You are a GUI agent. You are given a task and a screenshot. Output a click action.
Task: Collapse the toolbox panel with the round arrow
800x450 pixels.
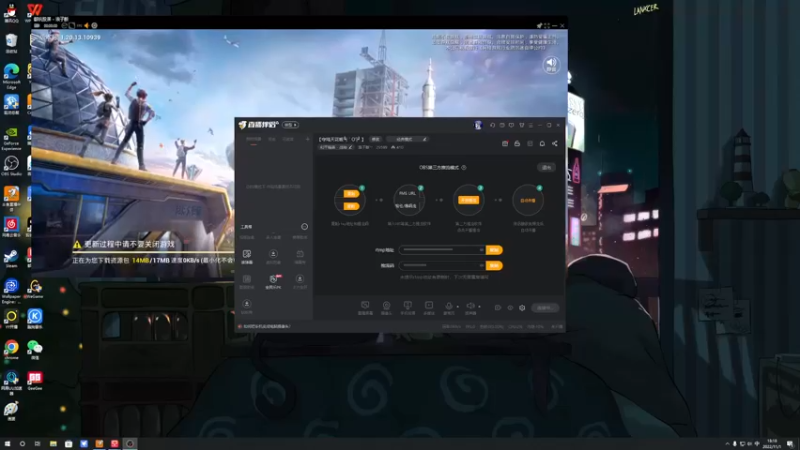point(305,227)
